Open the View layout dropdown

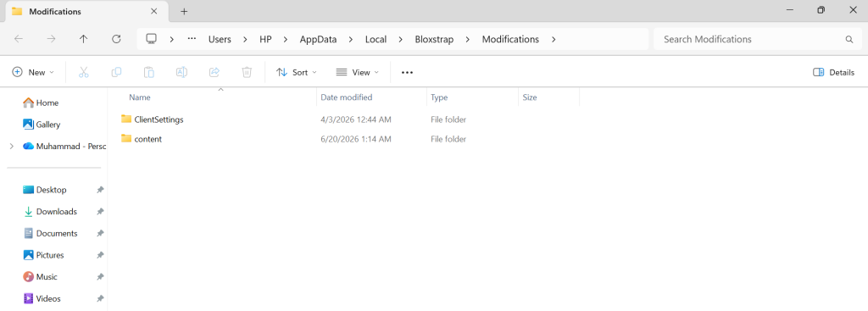pos(358,73)
